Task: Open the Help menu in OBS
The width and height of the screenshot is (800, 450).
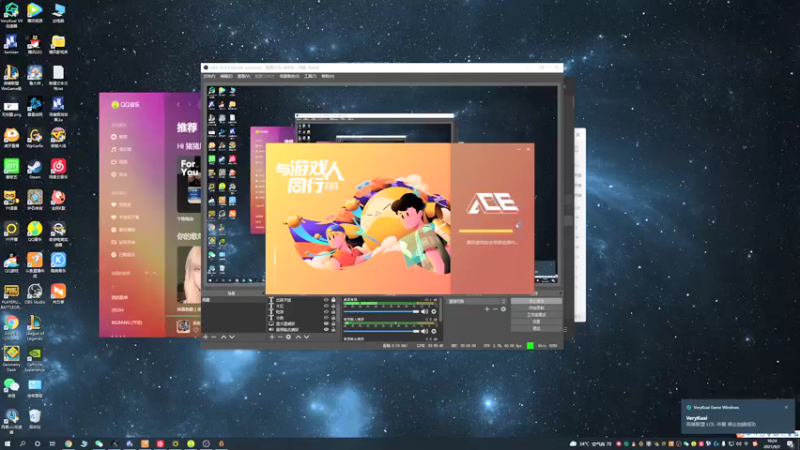Action: tap(328, 77)
